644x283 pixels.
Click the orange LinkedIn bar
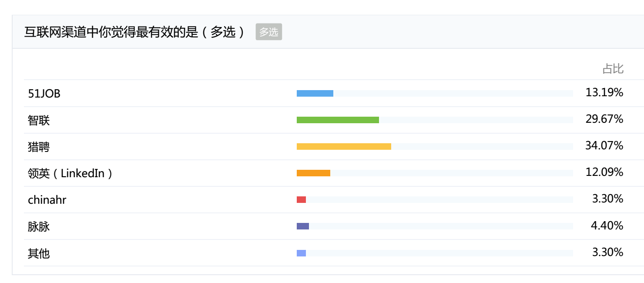coord(313,173)
